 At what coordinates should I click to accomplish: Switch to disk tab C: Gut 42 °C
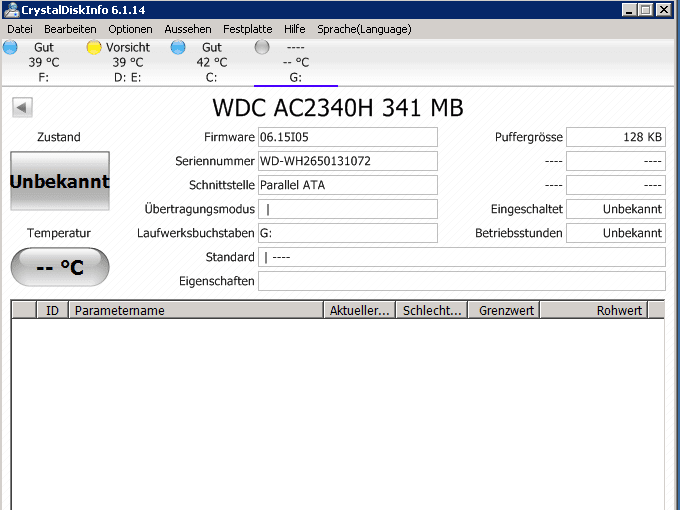212,62
